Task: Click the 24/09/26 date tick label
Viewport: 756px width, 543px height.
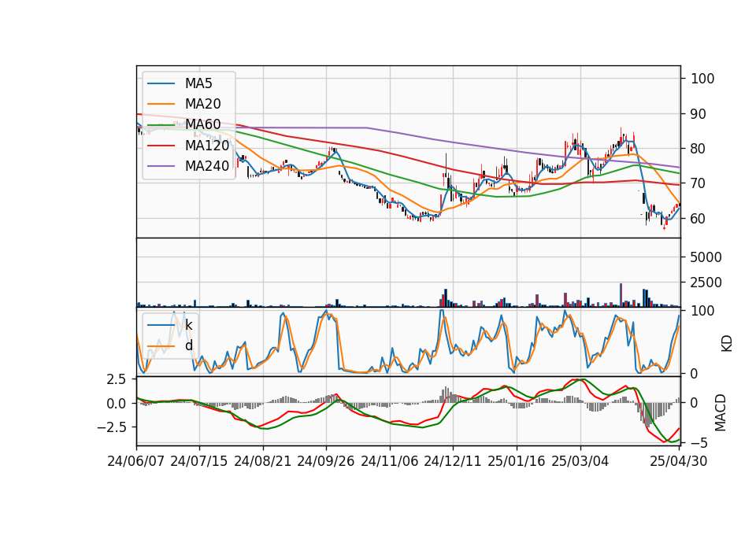Action: click(326, 461)
